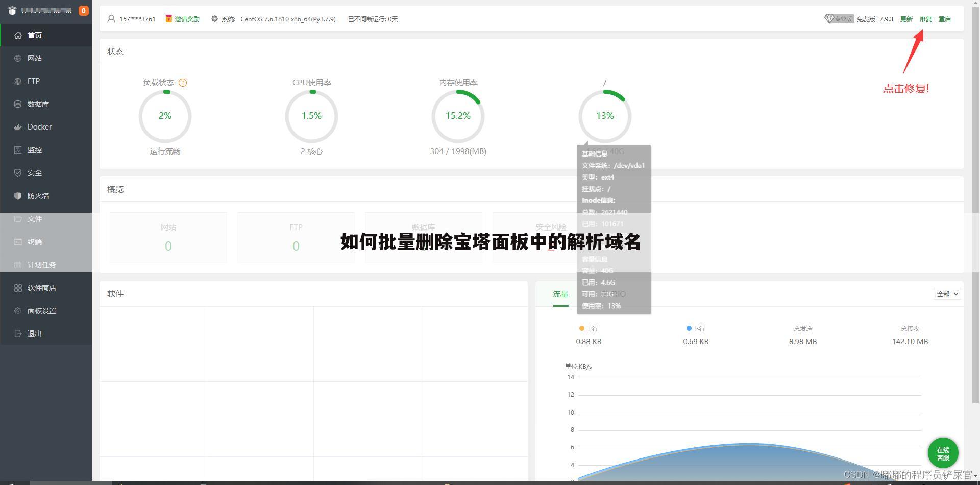980x485 pixels.
Task: Click the 2 核心 CPU text
Action: 311,151
